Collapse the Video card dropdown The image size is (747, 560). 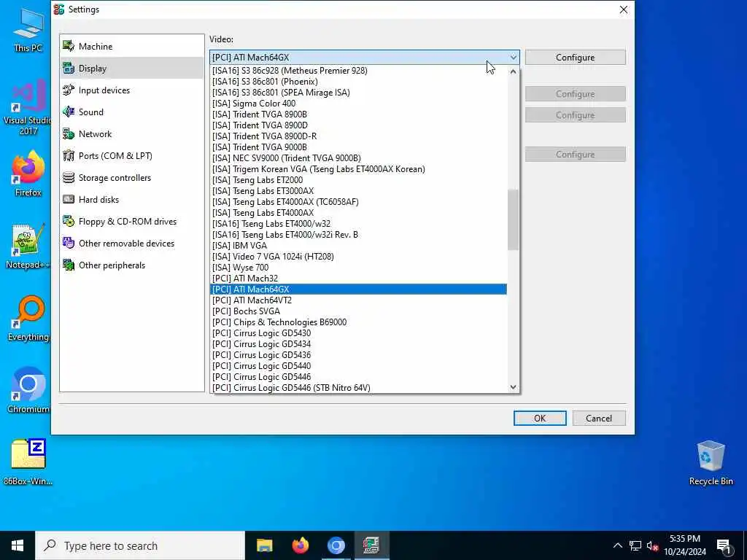tap(513, 57)
